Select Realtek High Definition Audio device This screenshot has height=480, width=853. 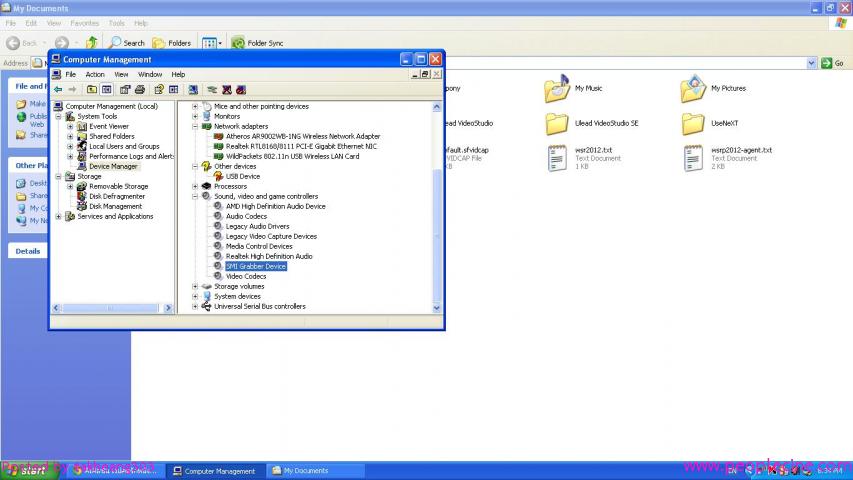[269, 256]
